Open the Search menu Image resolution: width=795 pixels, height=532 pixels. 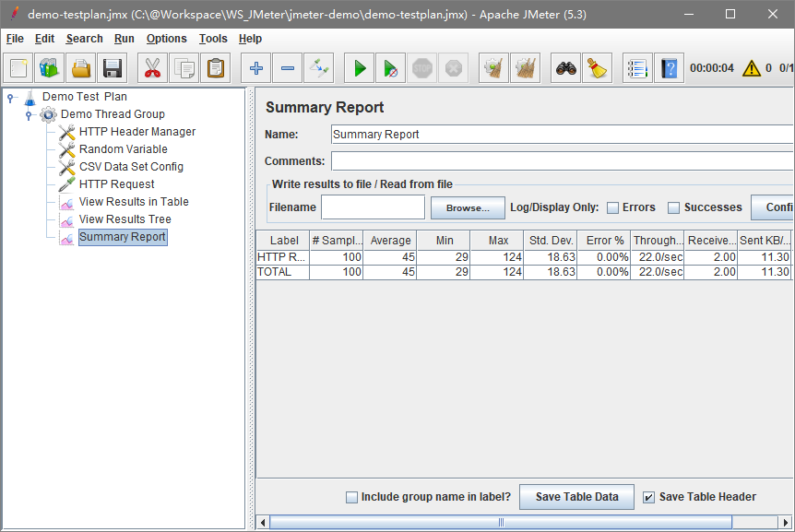point(84,39)
